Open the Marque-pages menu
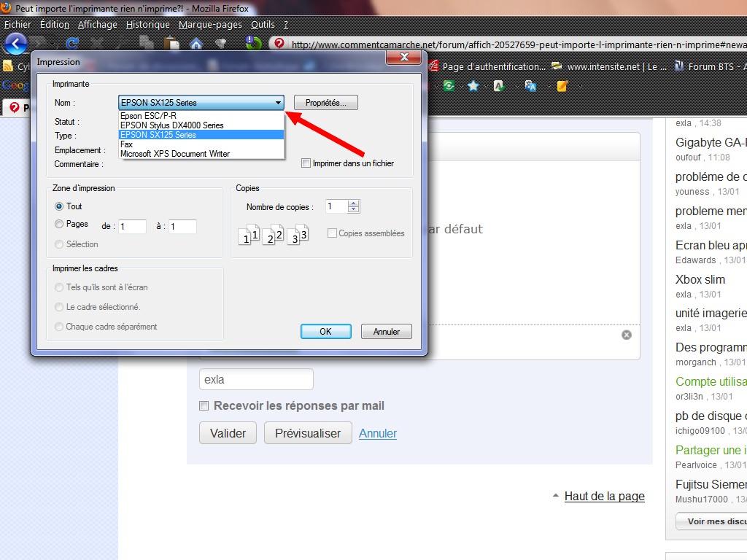This screenshot has height=560, width=747. click(210, 25)
